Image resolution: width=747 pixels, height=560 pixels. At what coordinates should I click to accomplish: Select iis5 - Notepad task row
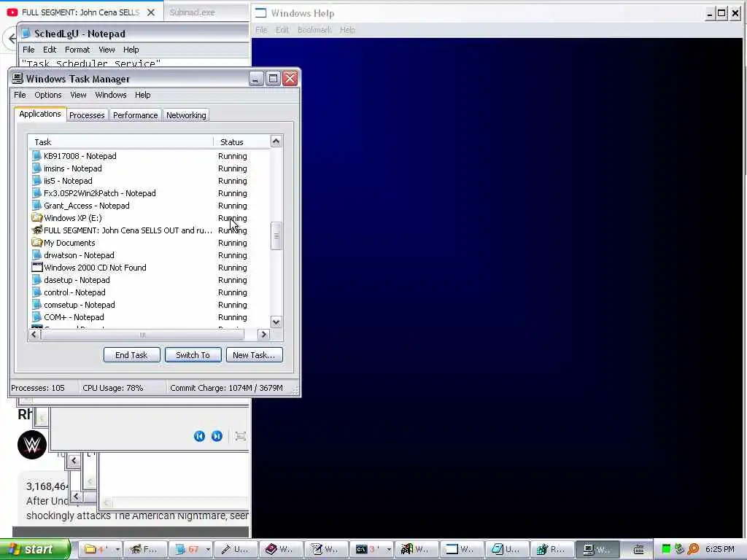(x=149, y=181)
